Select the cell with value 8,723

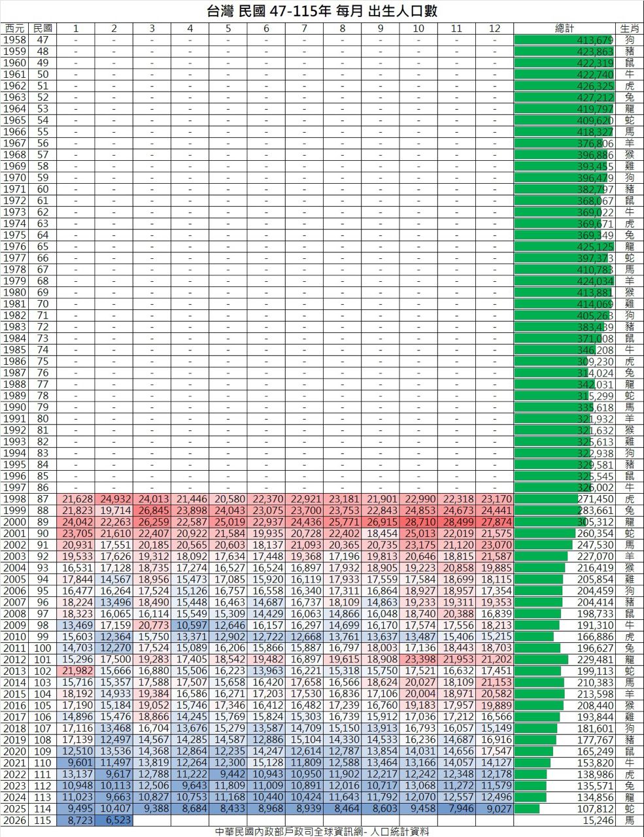(x=76, y=820)
